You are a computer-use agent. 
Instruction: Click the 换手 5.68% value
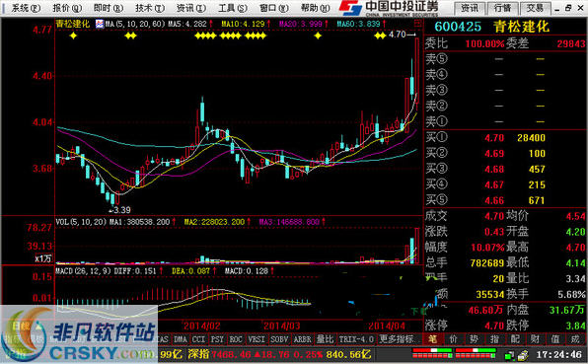click(571, 295)
